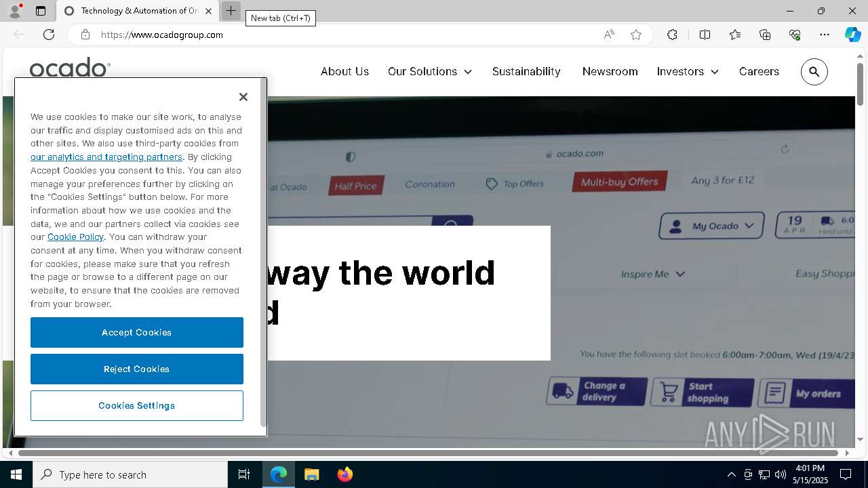The image size is (868, 488).
Task: Click the Reject Cookies button
Action: pyautogui.click(x=137, y=369)
